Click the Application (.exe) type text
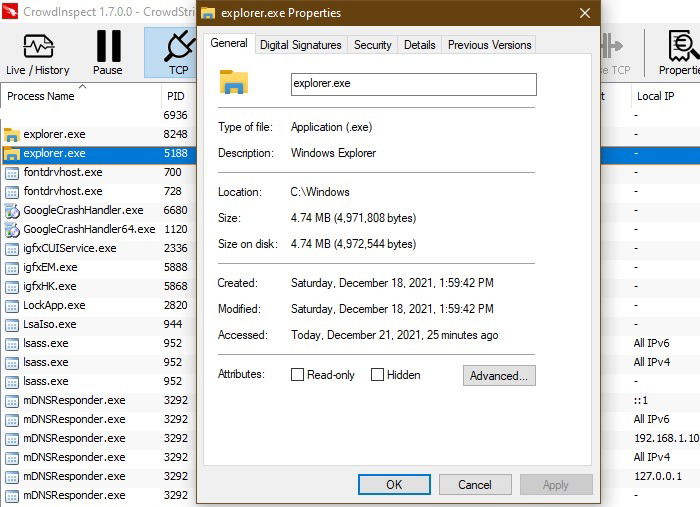 pos(332,127)
